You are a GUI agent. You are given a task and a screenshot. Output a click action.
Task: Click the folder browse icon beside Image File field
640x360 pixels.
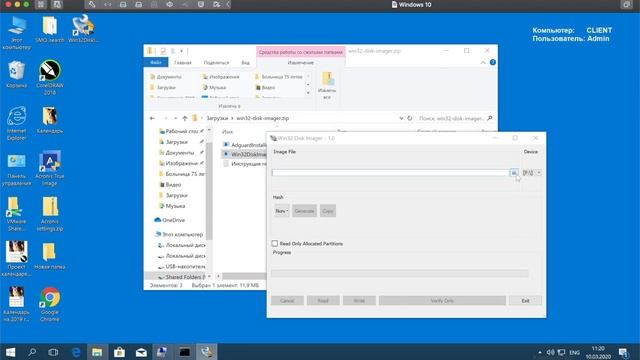coord(513,173)
